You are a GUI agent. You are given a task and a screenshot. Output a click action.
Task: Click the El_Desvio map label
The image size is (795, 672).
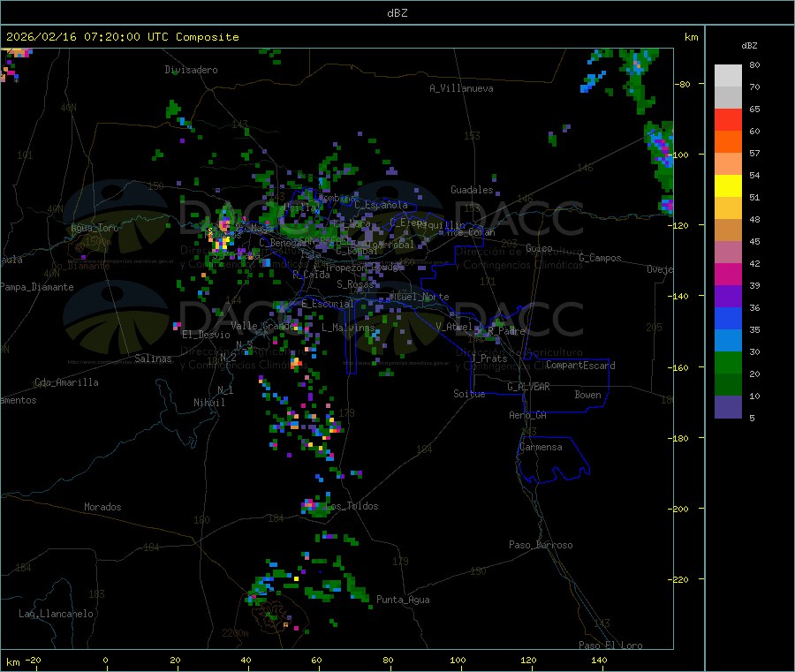click(206, 335)
